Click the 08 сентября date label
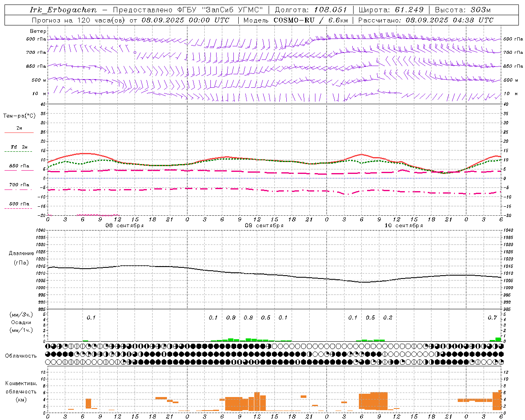Screen dimensions: 525x420 pos(125,226)
